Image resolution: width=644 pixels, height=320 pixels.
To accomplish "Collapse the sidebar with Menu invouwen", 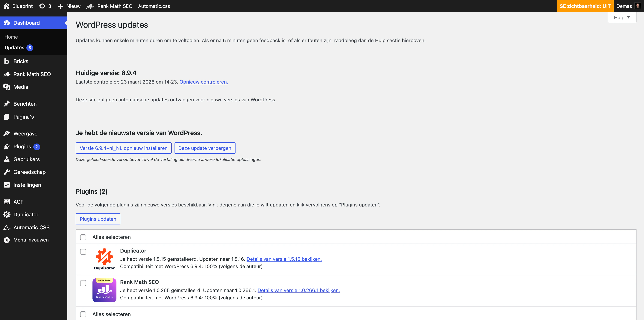I will 31,240.
